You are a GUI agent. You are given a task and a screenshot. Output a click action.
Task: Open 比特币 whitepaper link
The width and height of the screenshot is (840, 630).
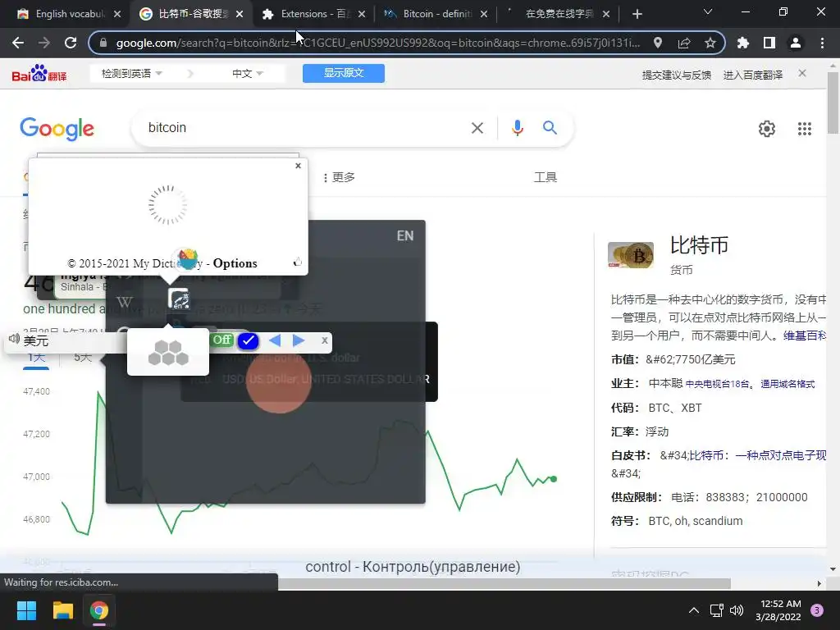(757, 455)
